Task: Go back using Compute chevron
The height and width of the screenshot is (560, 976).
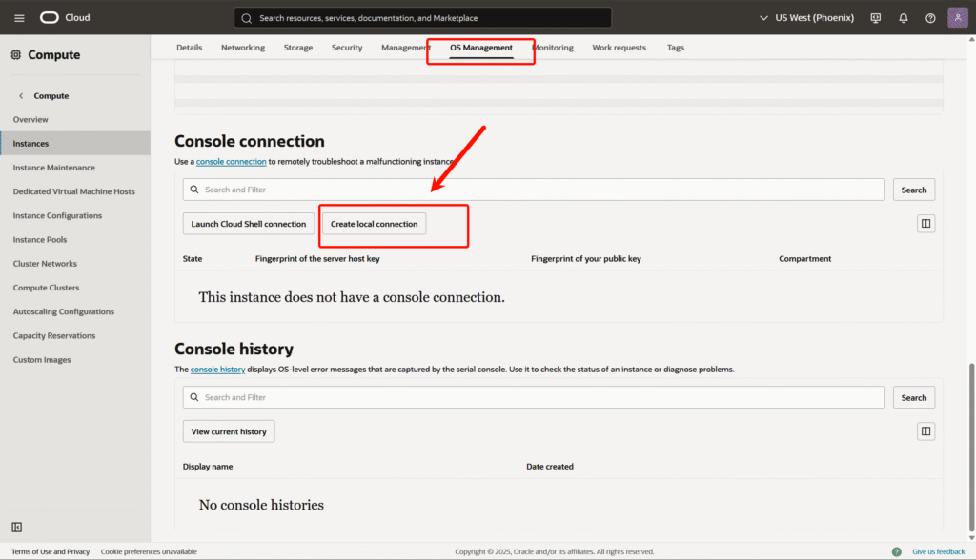Action: 21,96
